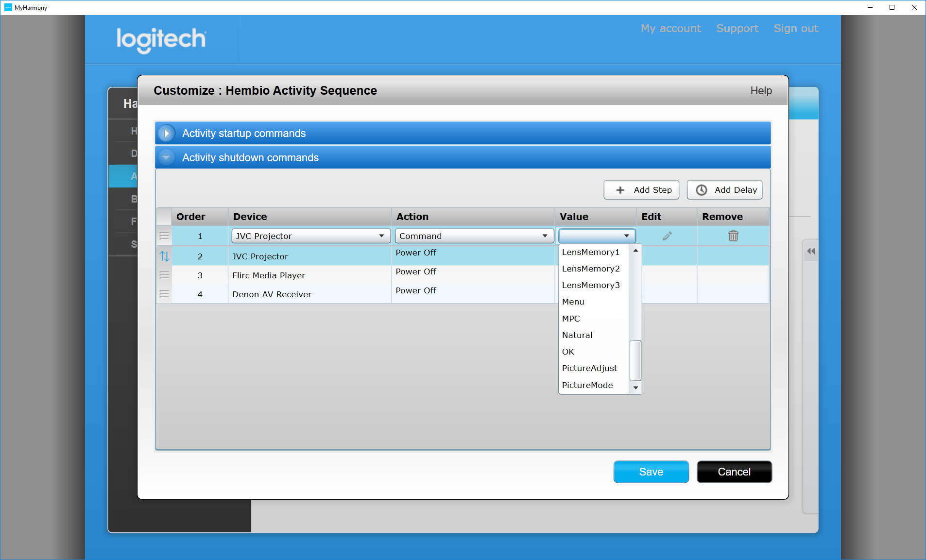Click scroll down arrow in value list

click(x=635, y=388)
